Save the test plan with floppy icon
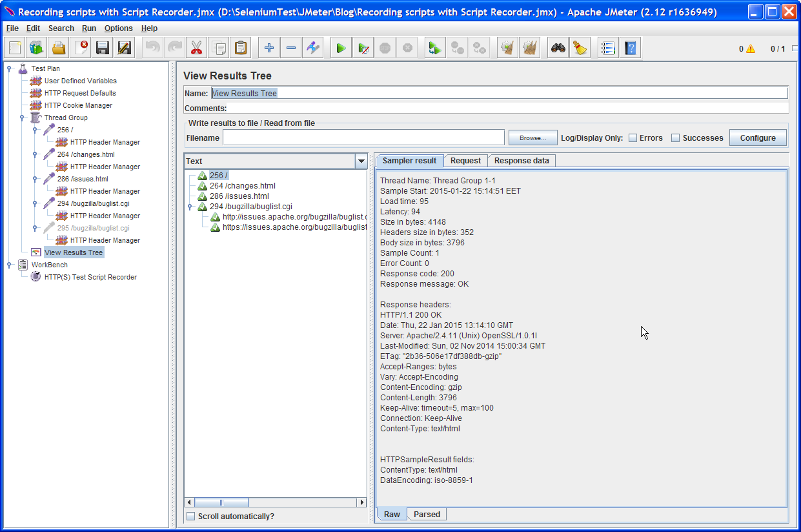The width and height of the screenshot is (801, 532). click(103, 48)
